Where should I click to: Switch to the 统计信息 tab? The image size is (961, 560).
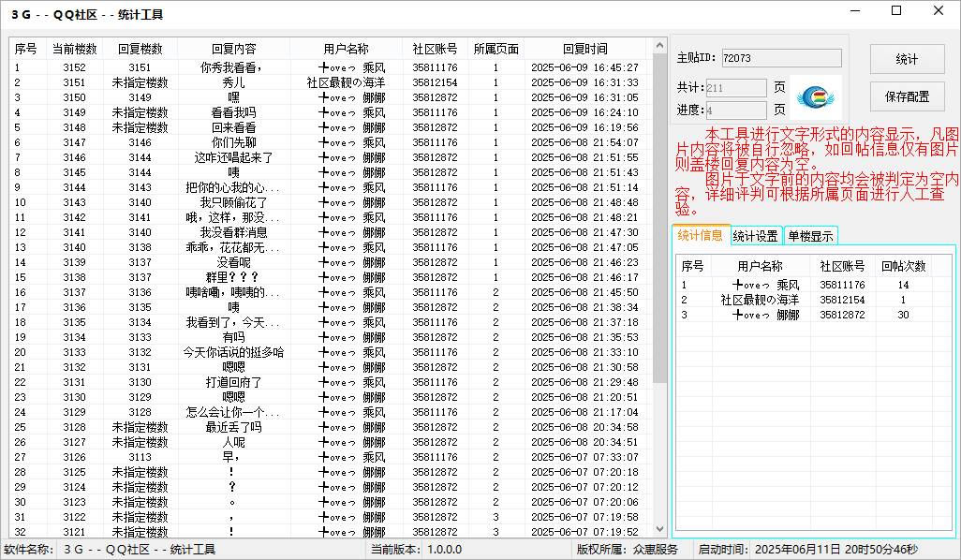(701, 235)
